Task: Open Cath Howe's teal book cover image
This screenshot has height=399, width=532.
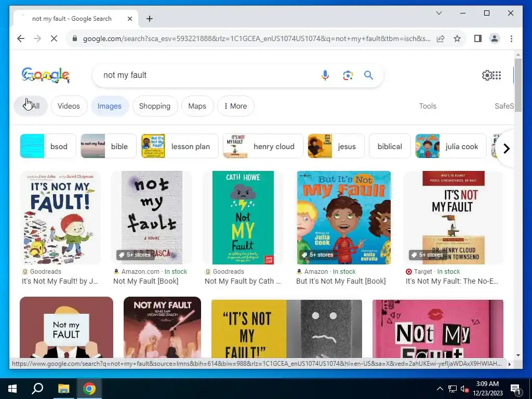Action: coord(243,218)
